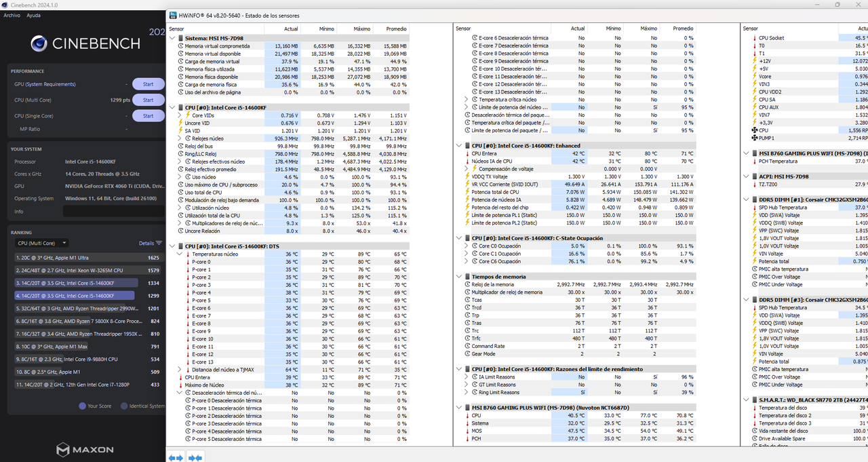Expand the Core C0 Ocupación row
The width and height of the screenshot is (868, 462).
[x=467, y=246]
